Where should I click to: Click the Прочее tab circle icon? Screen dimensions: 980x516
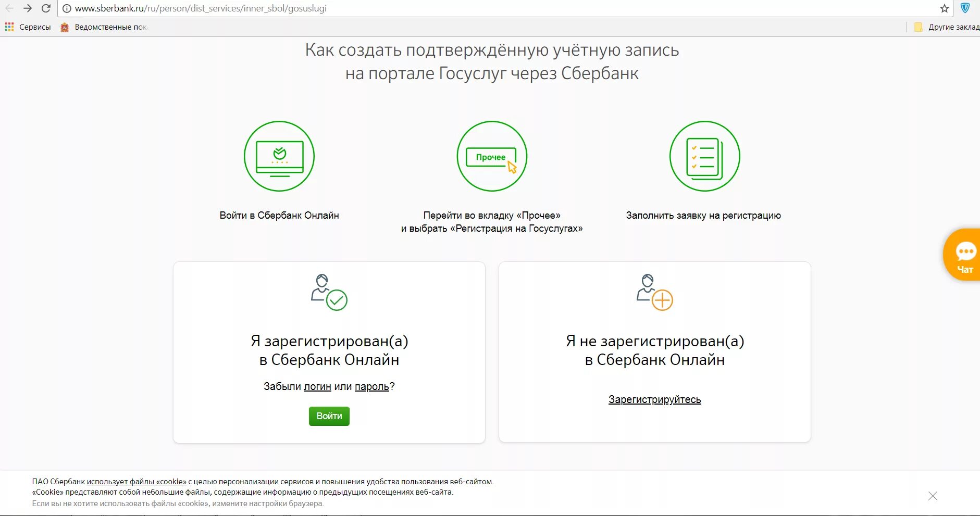492,156
